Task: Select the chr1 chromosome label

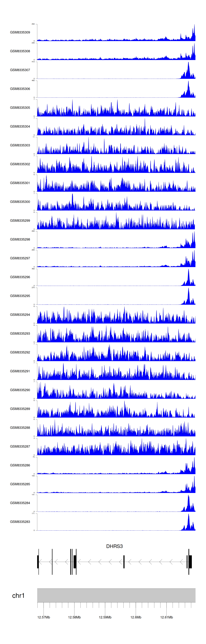Action: (x=18, y=596)
